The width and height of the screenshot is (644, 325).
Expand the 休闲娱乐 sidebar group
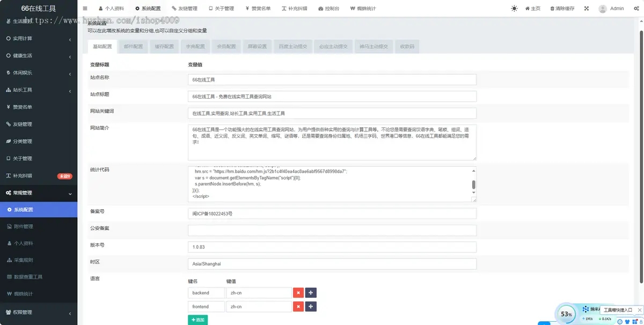point(39,72)
